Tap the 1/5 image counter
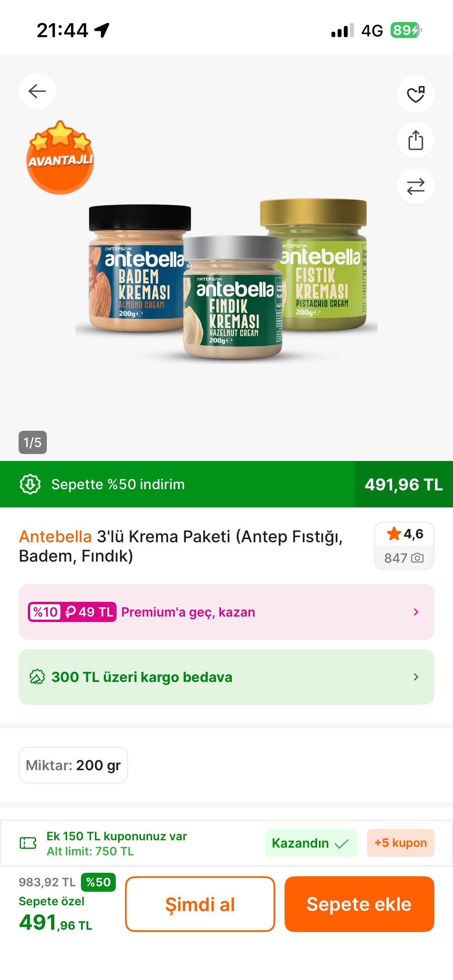 coord(33,442)
